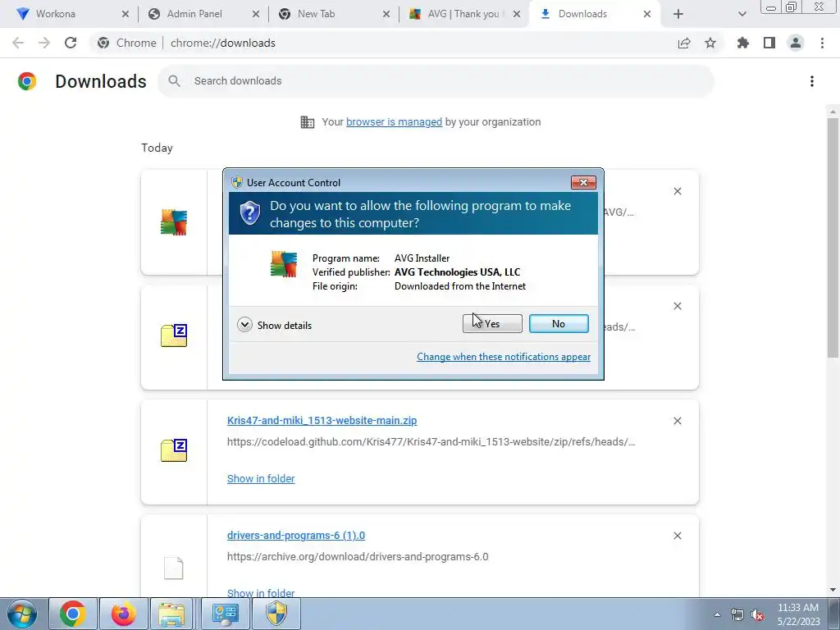
Task: Open Firefox from the taskbar
Action: [x=124, y=614]
